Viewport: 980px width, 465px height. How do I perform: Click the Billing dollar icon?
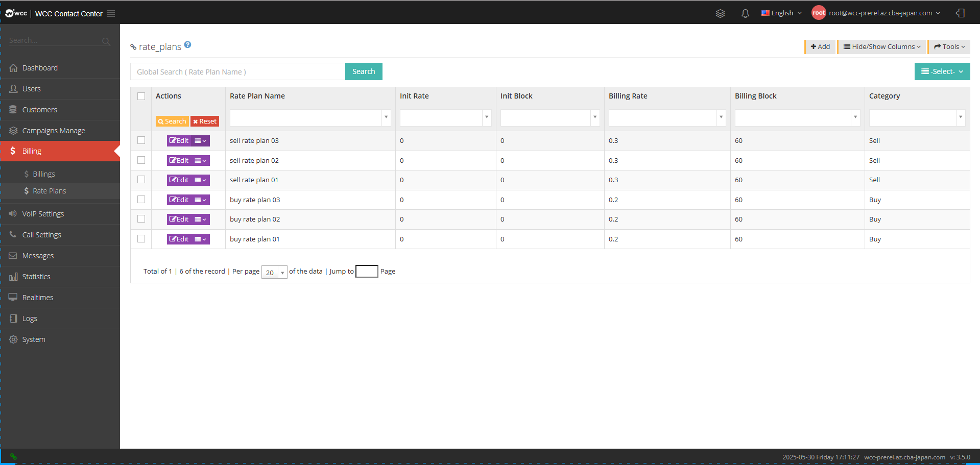pos(13,151)
